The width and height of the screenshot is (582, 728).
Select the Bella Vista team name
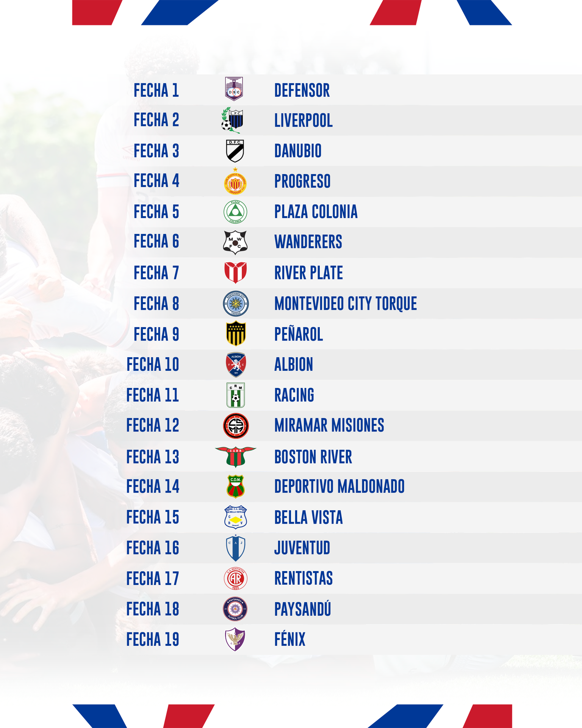pos(308,518)
